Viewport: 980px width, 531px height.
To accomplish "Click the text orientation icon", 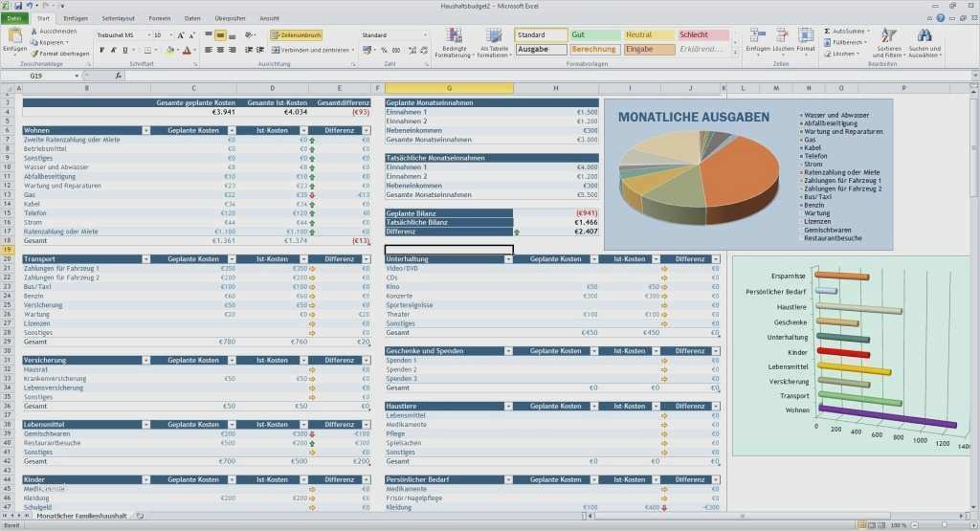I will [x=250, y=35].
